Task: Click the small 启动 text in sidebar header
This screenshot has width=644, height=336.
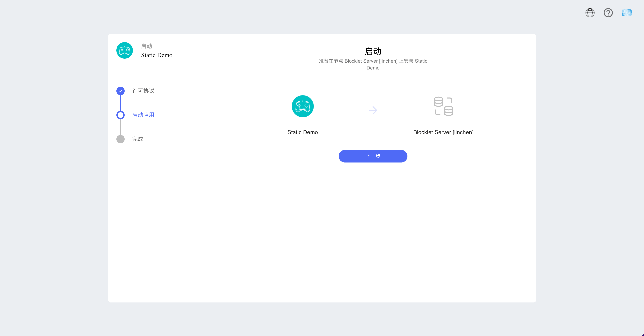Action: [x=146, y=46]
